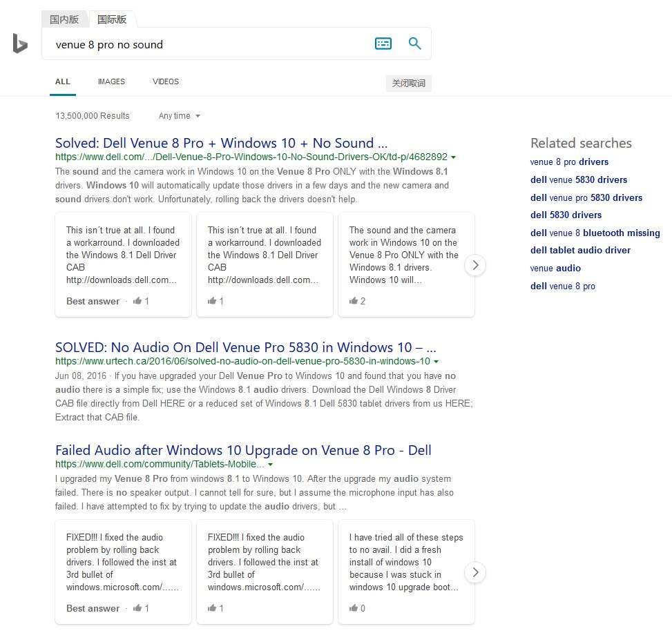Click the dell.com/community/Tablets-Mobile green URL
Viewport: 672px width, 633px height.
coord(160,464)
